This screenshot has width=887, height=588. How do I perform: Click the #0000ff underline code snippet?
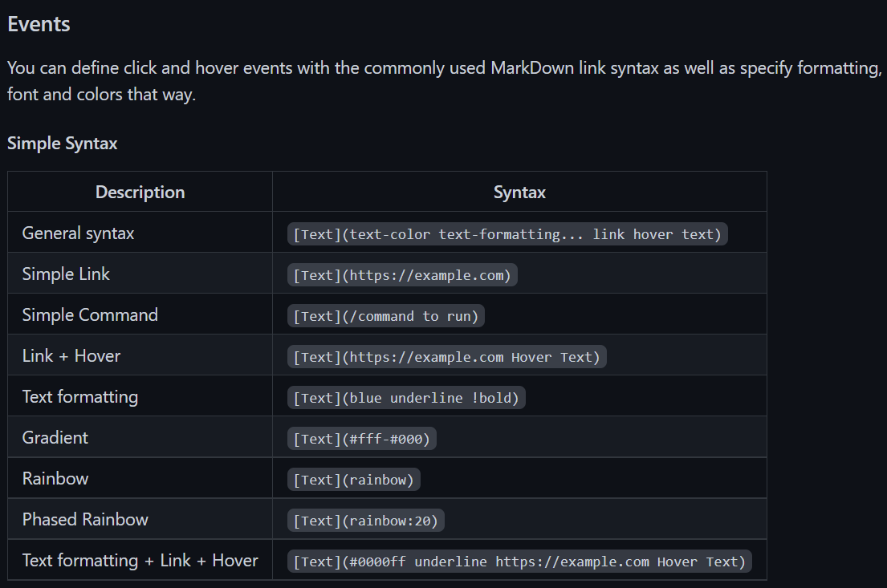pos(519,562)
